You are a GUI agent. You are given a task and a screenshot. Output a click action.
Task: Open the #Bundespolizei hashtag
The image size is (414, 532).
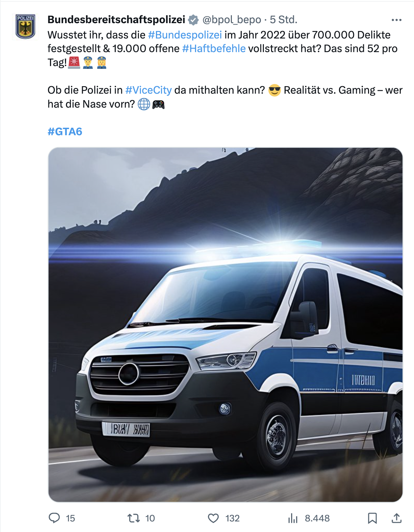click(x=185, y=35)
